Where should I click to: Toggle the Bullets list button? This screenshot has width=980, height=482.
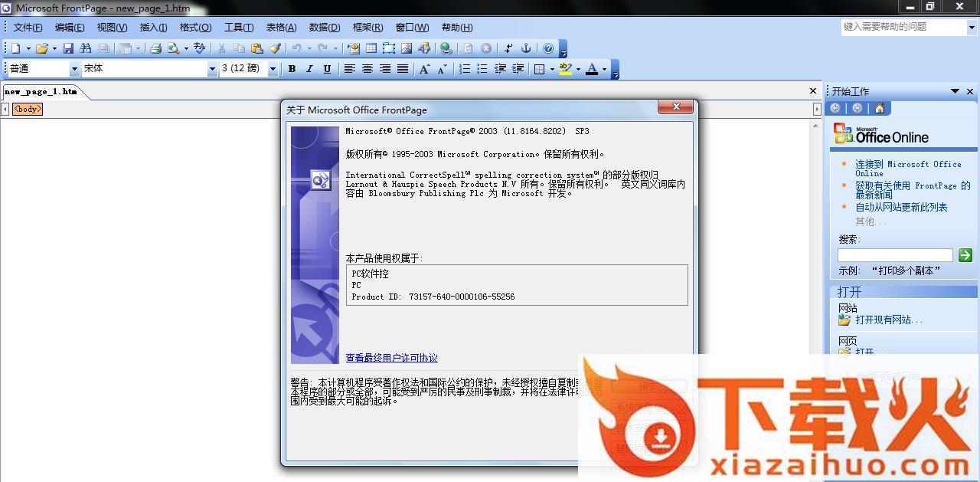tap(482, 69)
